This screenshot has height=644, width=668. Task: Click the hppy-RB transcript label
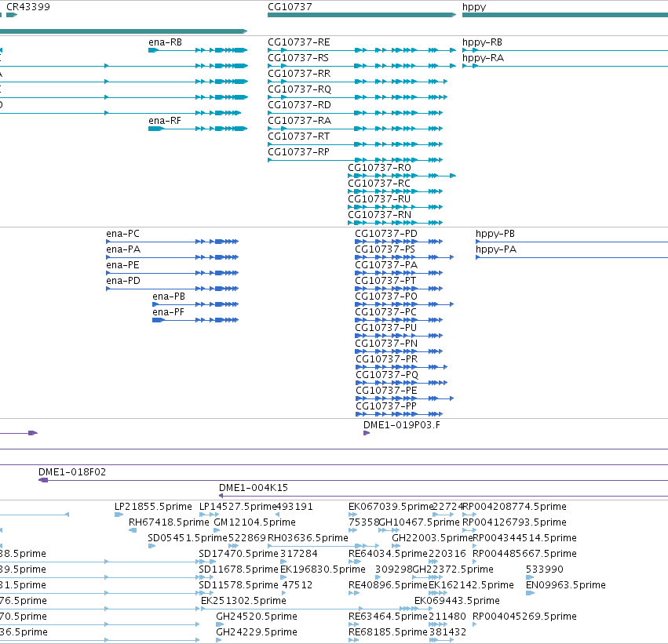[482, 42]
